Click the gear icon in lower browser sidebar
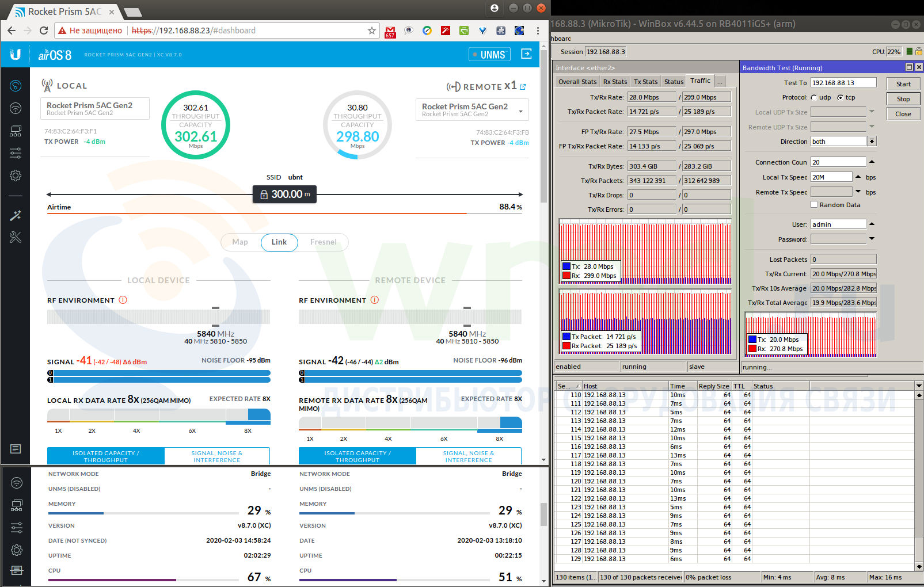The height and width of the screenshot is (587, 924). [x=17, y=550]
